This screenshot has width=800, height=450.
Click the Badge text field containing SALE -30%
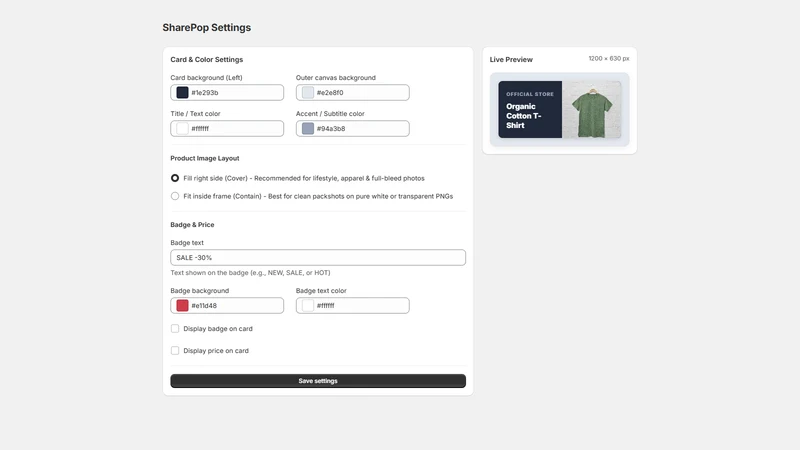pyautogui.click(x=318, y=258)
